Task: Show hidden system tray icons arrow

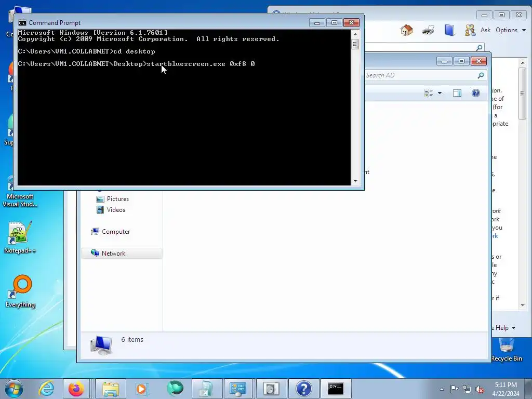Action: point(442,389)
